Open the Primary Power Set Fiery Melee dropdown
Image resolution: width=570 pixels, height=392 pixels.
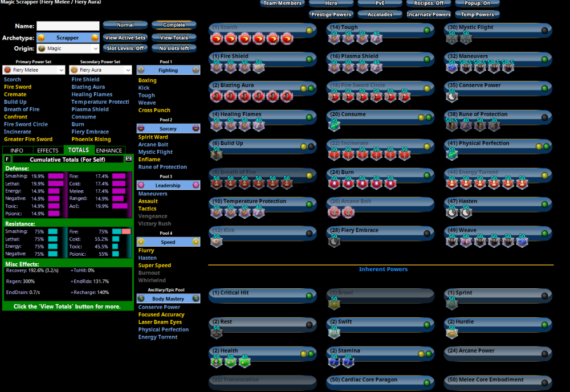tap(32, 70)
